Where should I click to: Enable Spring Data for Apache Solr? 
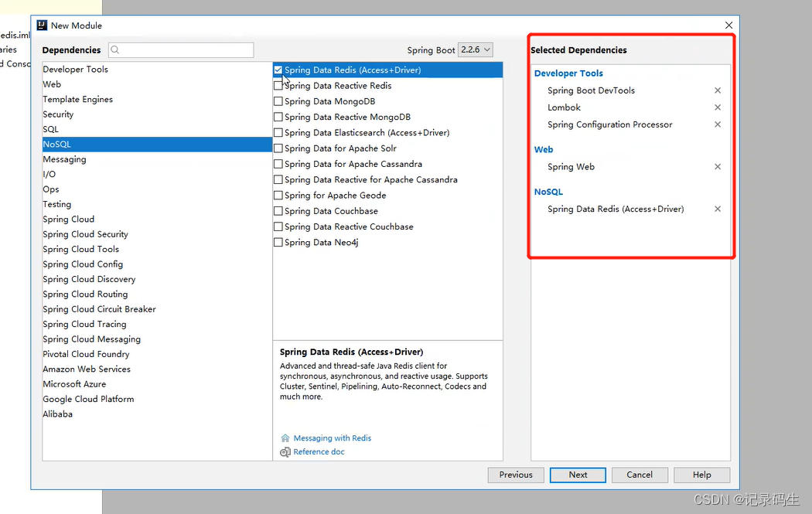click(x=278, y=148)
